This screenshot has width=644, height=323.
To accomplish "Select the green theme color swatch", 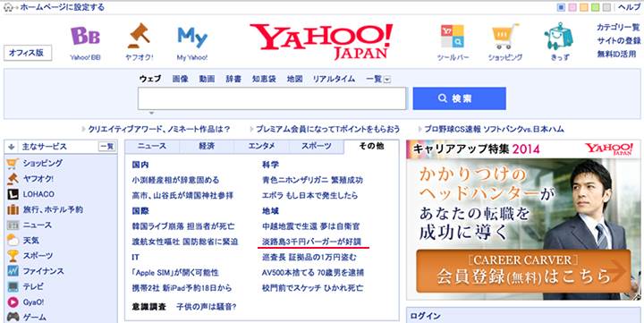I will pyautogui.click(x=595, y=7).
